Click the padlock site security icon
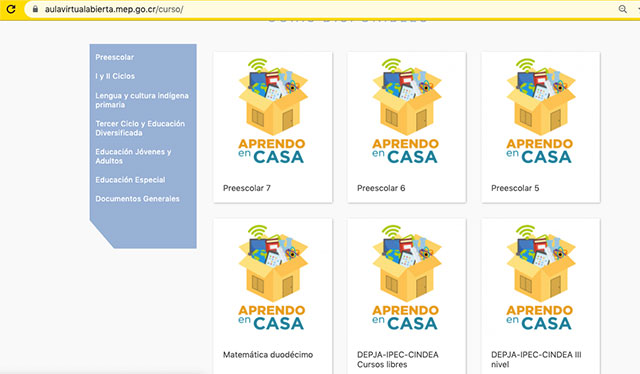640x374 pixels. click(x=35, y=9)
